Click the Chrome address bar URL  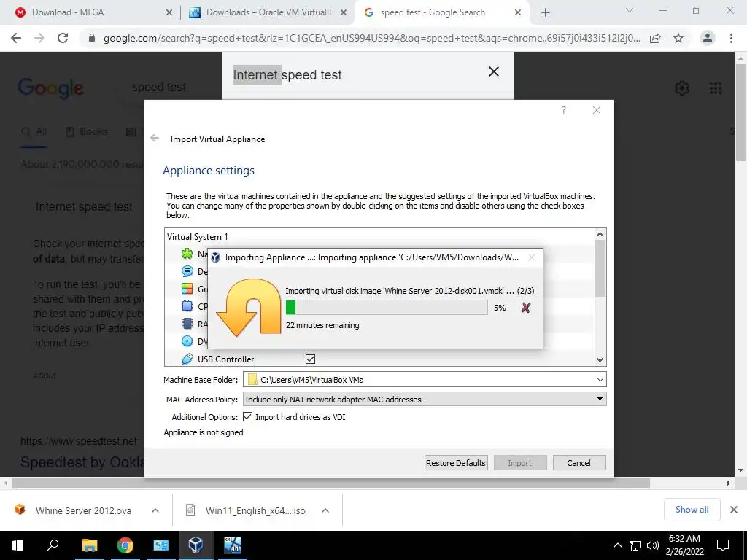371,38
